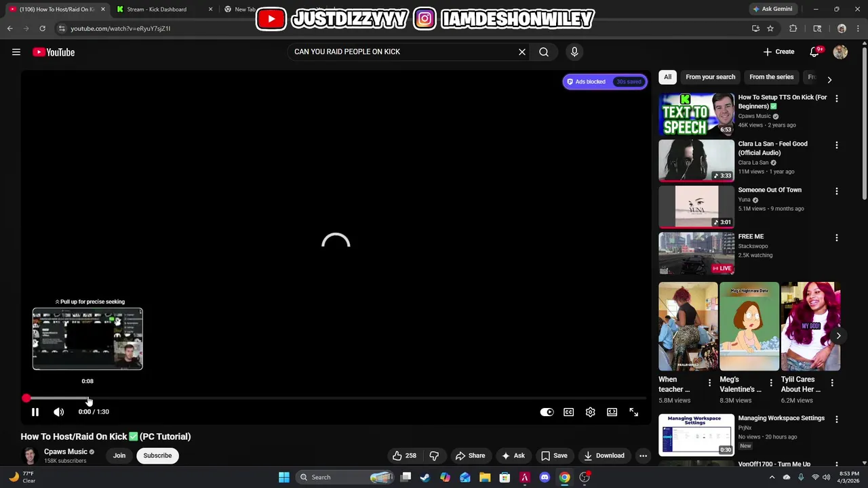Screen dimensions: 868x488
Task: Open YouTube notifications bell
Action: tap(815, 52)
